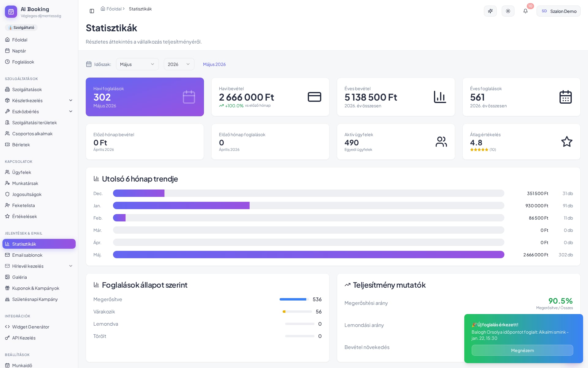Image resolution: width=588 pixels, height=368 pixels.
Task: Select the Statisztikák menu item
Action: point(39,244)
